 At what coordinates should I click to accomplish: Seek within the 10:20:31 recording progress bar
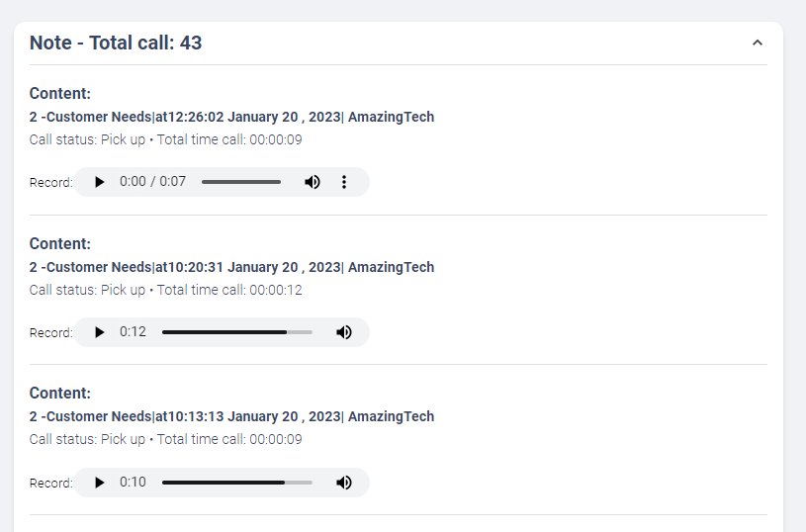click(x=237, y=332)
